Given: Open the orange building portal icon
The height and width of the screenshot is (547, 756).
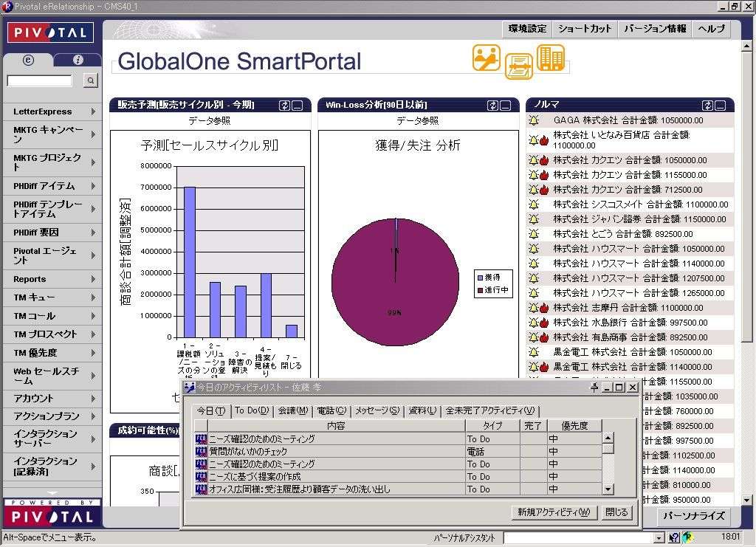Looking at the screenshot, I should [x=550, y=58].
